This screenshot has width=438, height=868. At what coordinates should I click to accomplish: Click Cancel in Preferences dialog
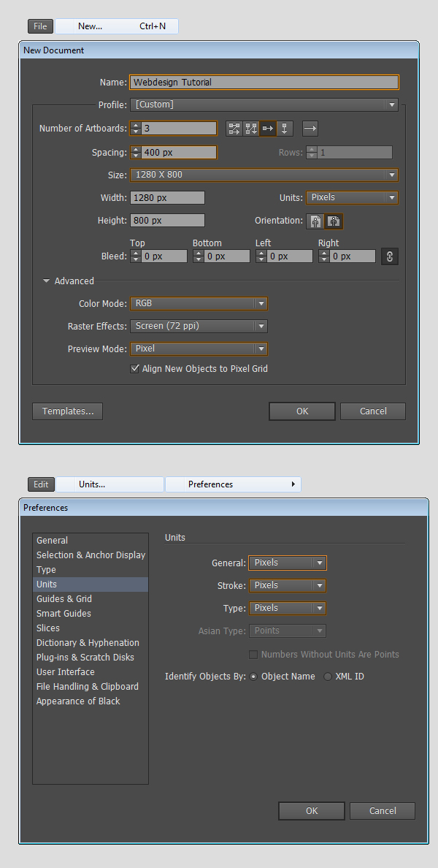pyautogui.click(x=382, y=811)
